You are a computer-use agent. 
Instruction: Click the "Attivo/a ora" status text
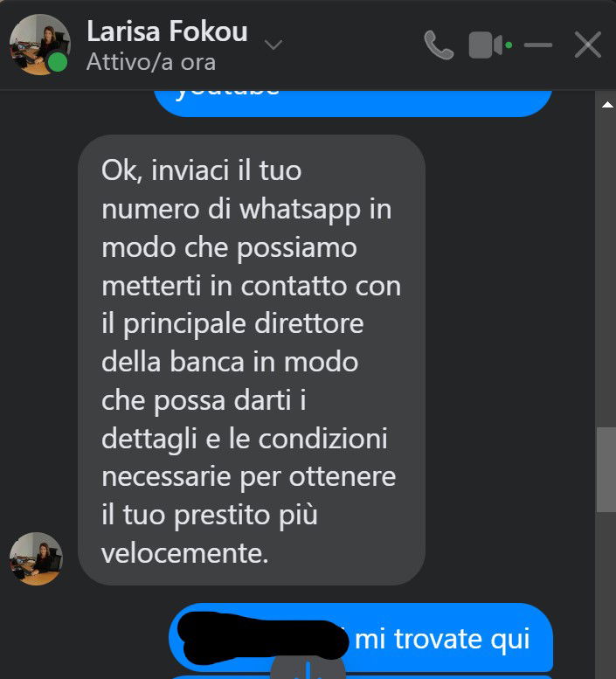pyautogui.click(x=150, y=62)
